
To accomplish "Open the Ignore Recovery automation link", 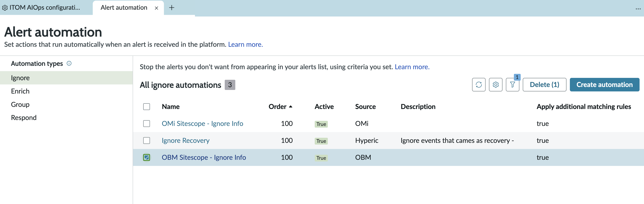I will point(185,141).
